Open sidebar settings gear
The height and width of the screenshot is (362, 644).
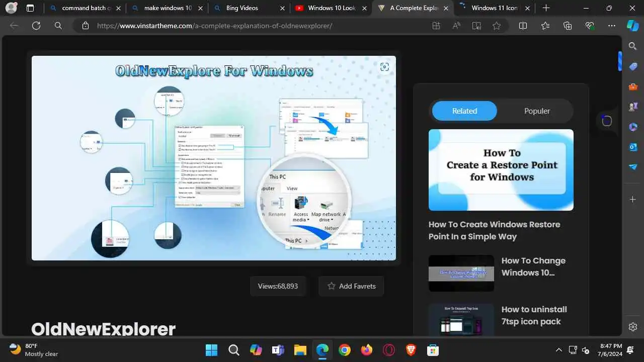click(x=633, y=327)
